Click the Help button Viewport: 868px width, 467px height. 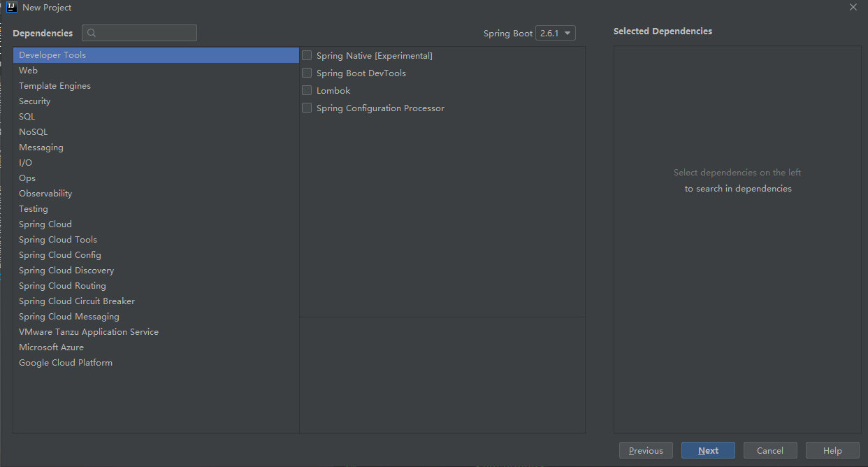point(832,450)
